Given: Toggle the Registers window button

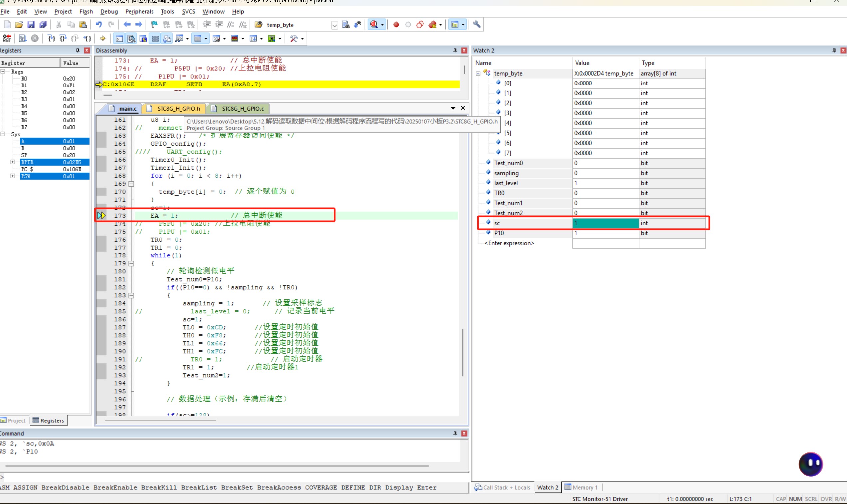Looking at the screenshot, I should click(x=155, y=38).
